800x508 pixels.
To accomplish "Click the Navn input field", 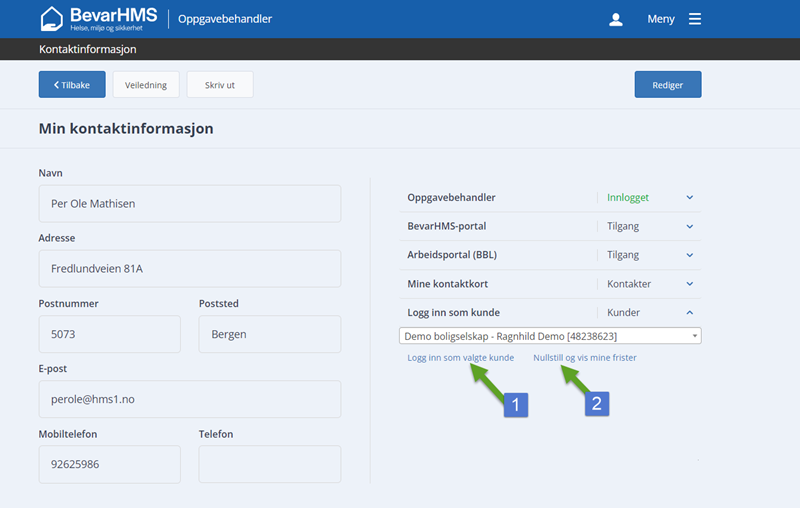I will (x=189, y=204).
